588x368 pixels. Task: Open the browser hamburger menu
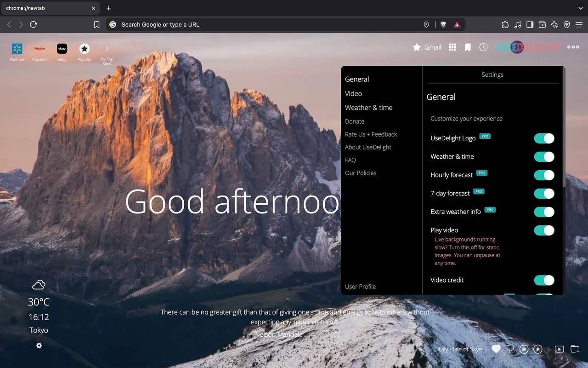coord(579,24)
